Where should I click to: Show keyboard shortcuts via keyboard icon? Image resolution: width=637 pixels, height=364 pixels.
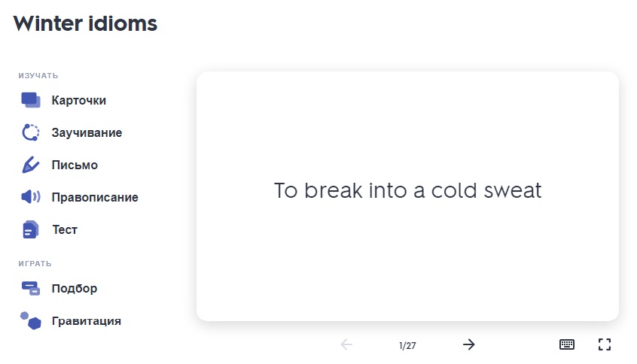pyautogui.click(x=567, y=344)
